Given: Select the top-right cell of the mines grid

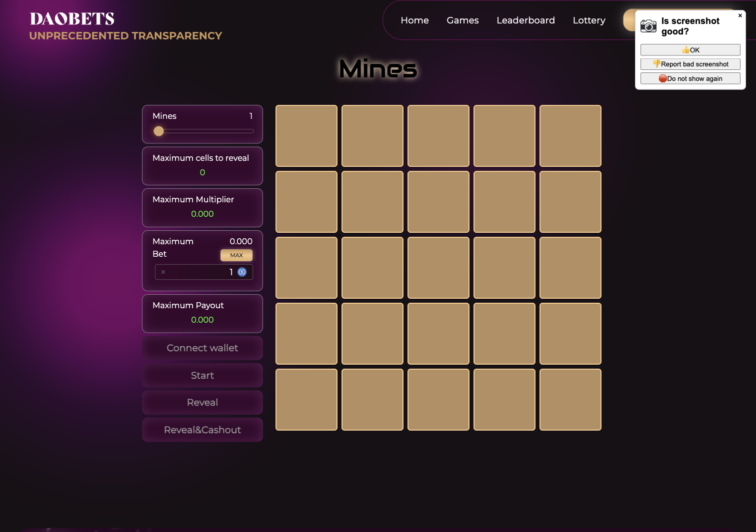Looking at the screenshot, I should 570,136.
